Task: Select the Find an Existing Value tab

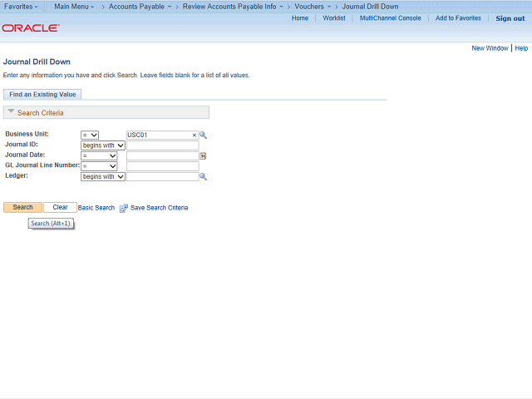Action: [x=42, y=94]
